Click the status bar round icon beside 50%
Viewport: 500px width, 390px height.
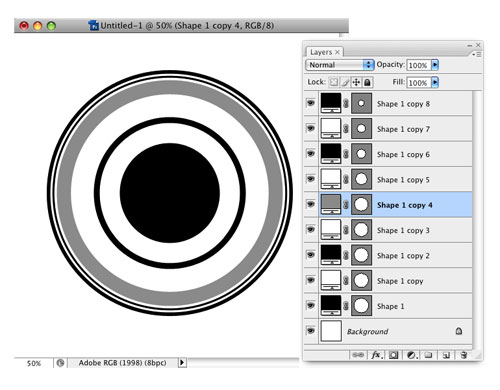click(60, 363)
